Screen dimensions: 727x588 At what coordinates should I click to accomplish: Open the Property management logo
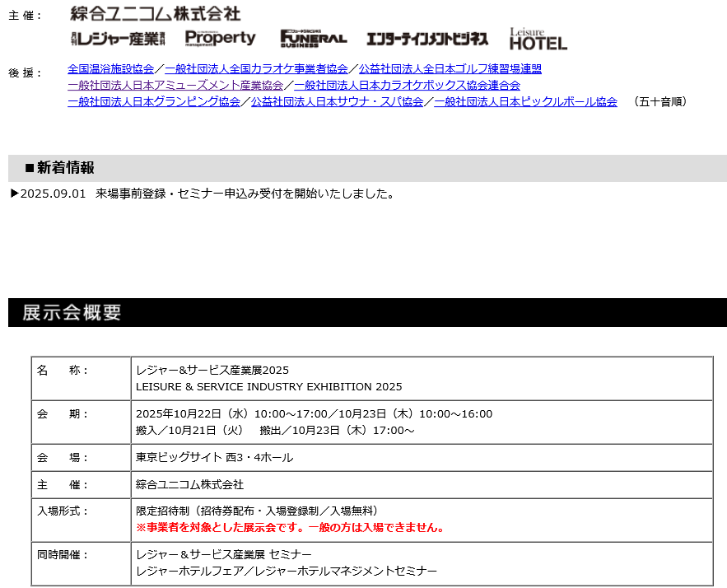[220, 38]
